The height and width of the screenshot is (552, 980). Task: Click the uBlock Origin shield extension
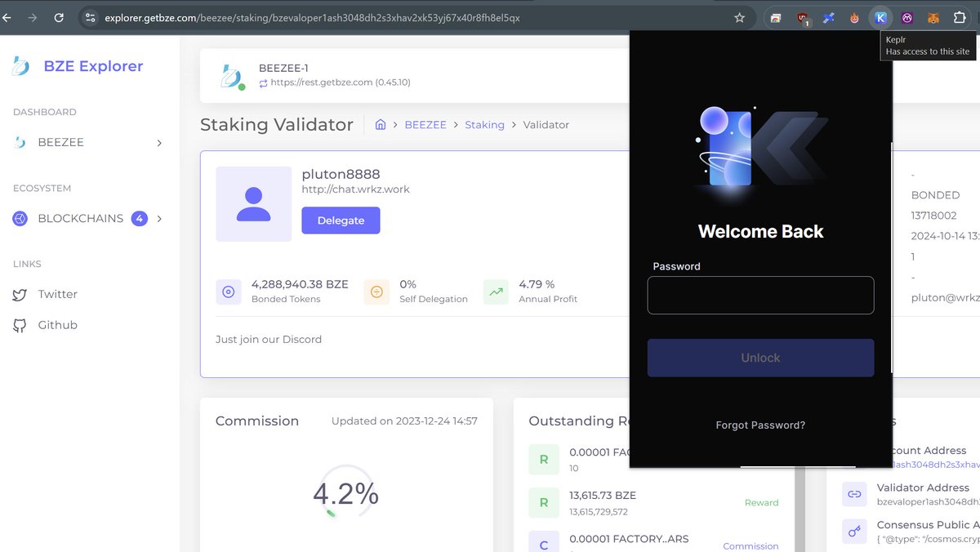point(803,17)
